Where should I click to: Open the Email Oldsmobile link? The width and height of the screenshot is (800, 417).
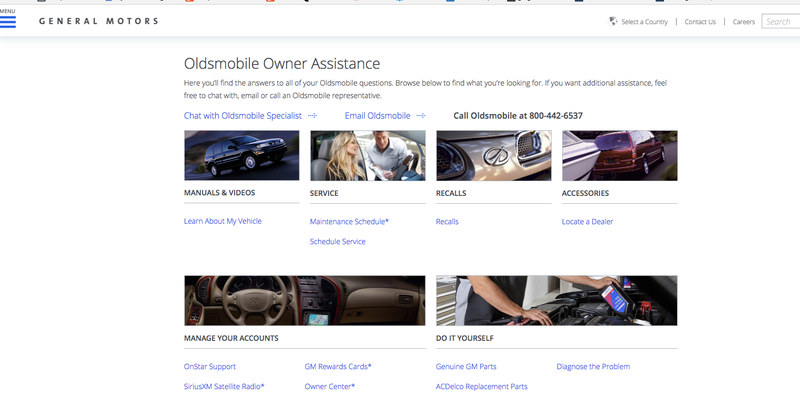click(x=377, y=116)
